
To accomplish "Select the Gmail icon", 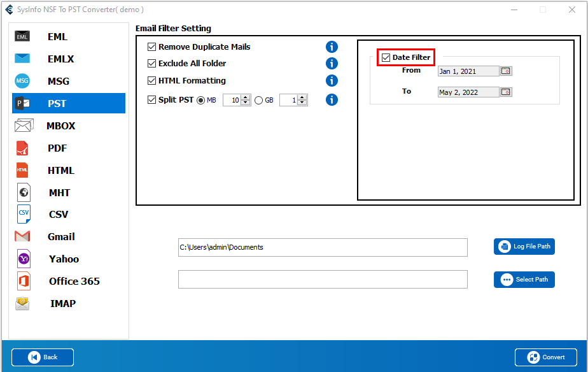I will pos(22,236).
